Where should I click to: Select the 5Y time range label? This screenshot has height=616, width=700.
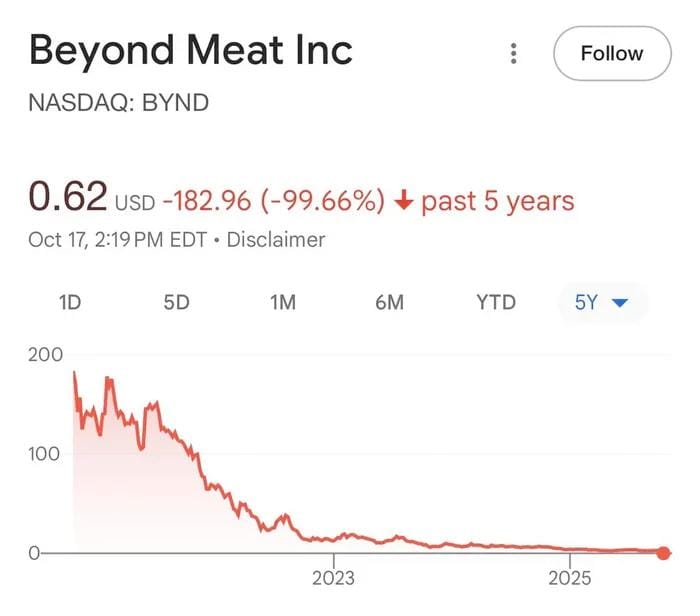(586, 302)
